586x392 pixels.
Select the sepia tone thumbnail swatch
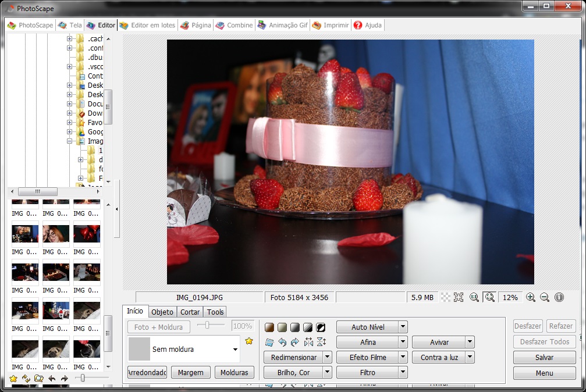[269, 327]
